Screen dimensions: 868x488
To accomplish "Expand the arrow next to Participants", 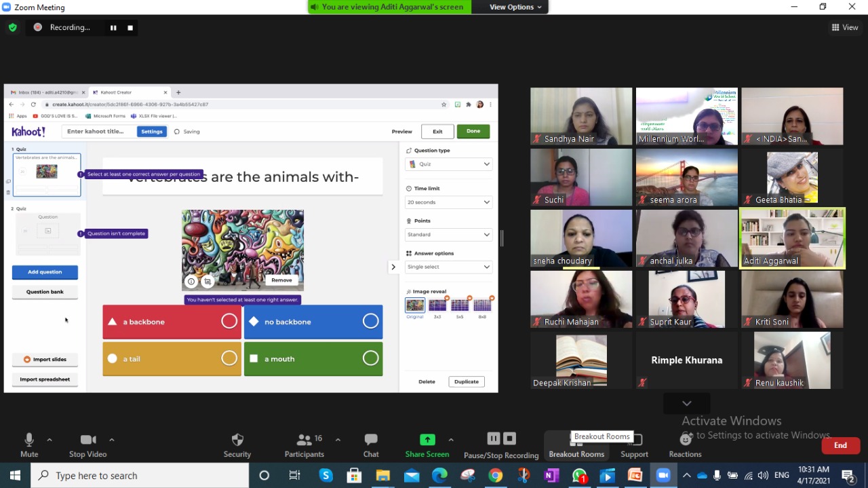I will point(338,440).
